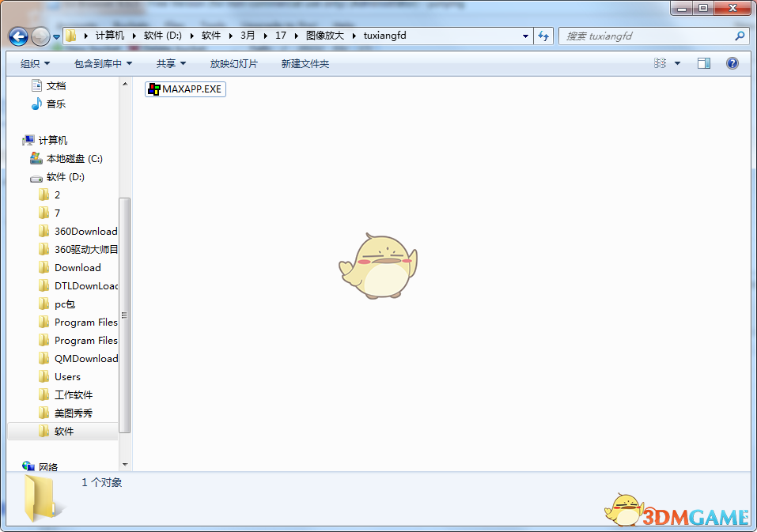The height and width of the screenshot is (532, 757).
Task: Toggle the preview pane icon
Action: [x=704, y=63]
